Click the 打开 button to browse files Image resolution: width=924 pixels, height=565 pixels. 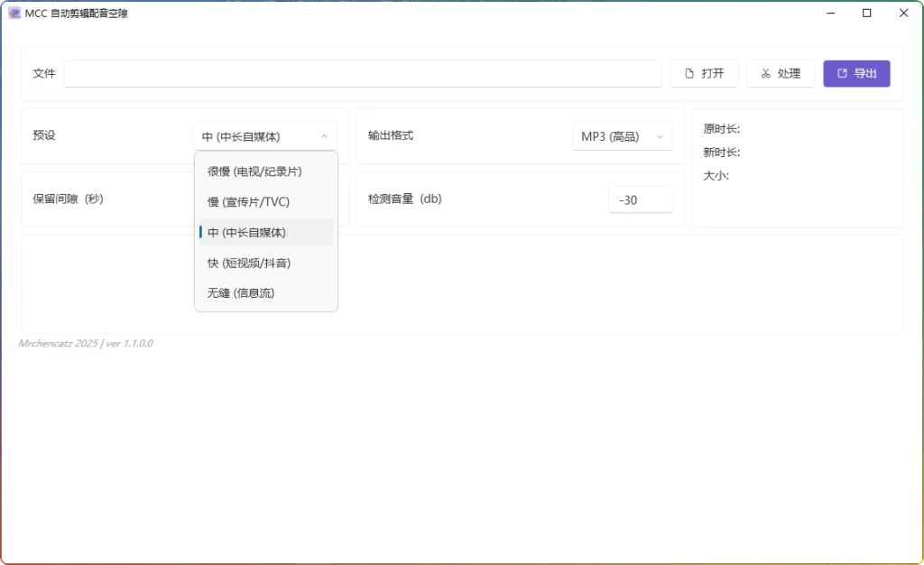tap(704, 73)
